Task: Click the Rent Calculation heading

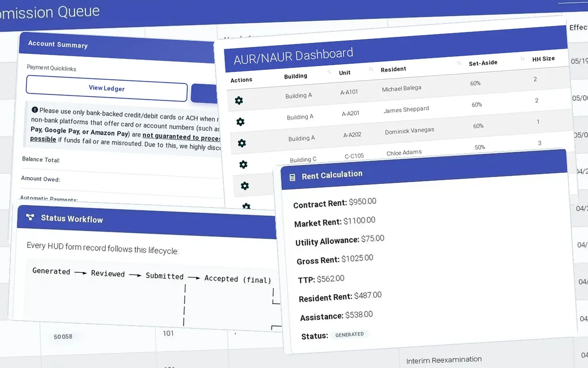Action: point(332,175)
